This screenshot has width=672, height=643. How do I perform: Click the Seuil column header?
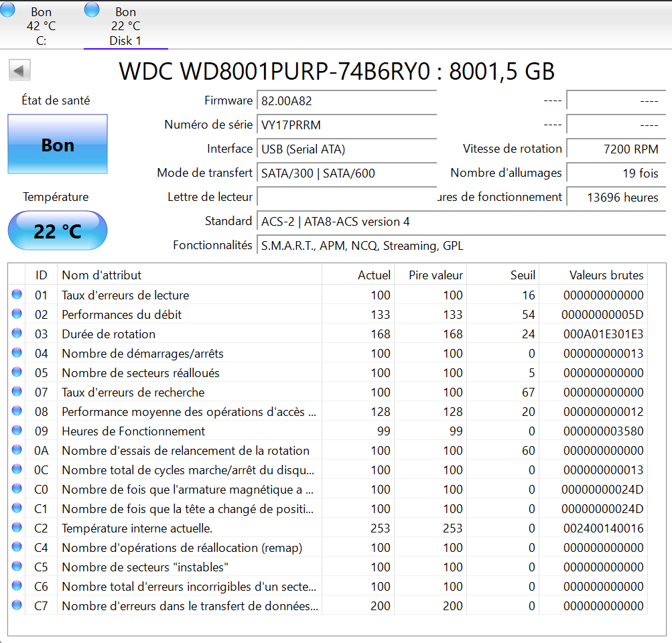point(503,275)
